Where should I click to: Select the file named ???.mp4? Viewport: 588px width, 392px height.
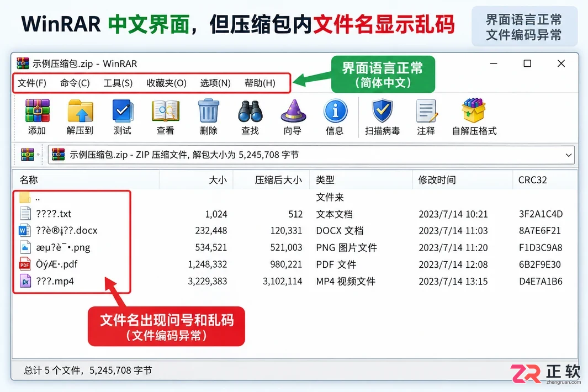pyautogui.click(x=55, y=282)
